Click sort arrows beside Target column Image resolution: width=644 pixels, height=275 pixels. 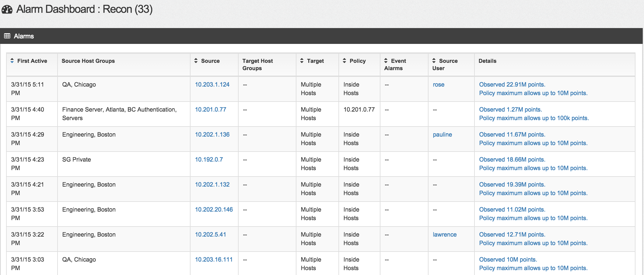click(302, 61)
